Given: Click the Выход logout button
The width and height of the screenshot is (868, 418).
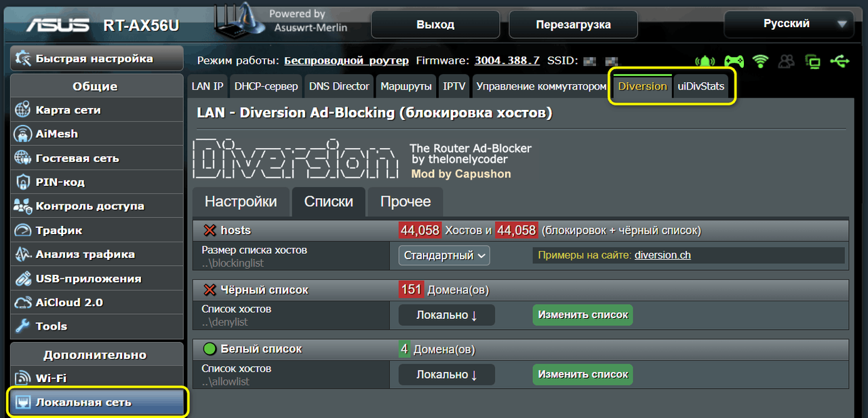Looking at the screenshot, I should point(435,24).
